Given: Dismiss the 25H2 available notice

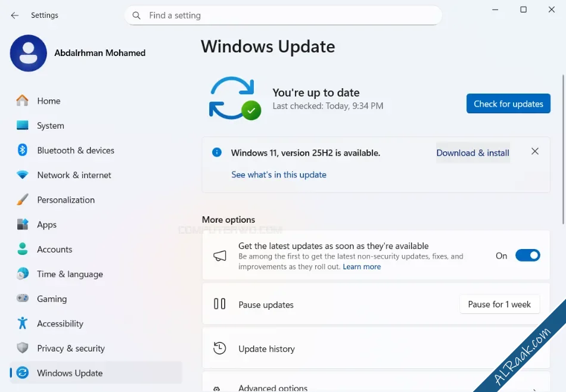Looking at the screenshot, I should [x=535, y=151].
